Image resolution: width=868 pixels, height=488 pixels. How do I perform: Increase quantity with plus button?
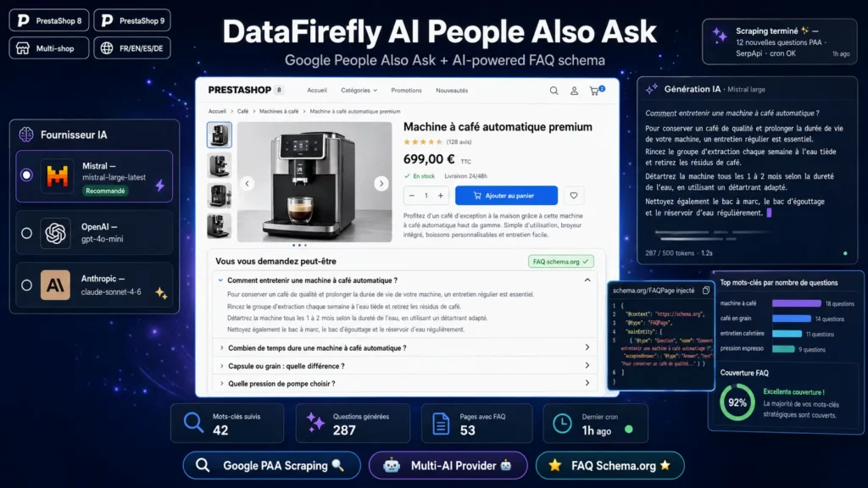[441, 196]
